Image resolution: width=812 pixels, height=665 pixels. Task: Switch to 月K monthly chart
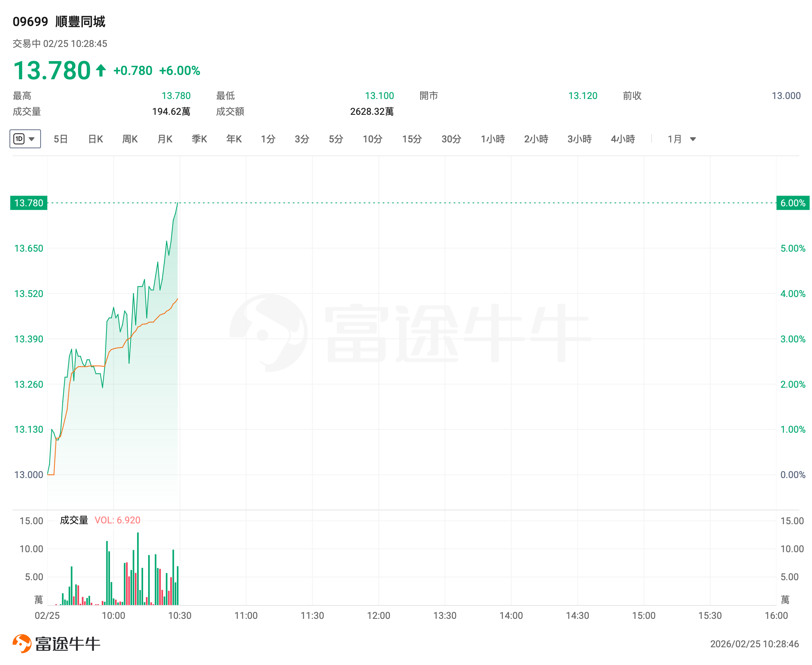165,139
